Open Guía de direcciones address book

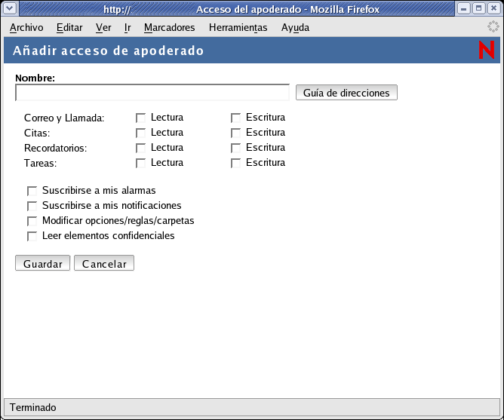[x=346, y=93]
